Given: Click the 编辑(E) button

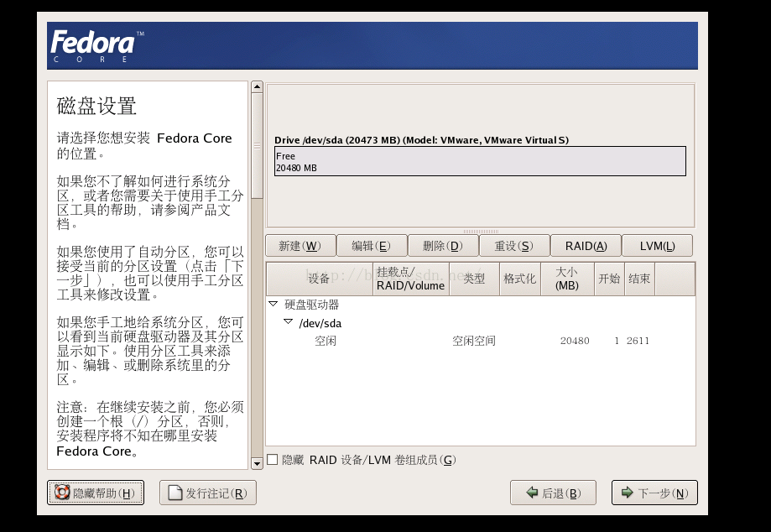Looking at the screenshot, I should click(372, 246).
